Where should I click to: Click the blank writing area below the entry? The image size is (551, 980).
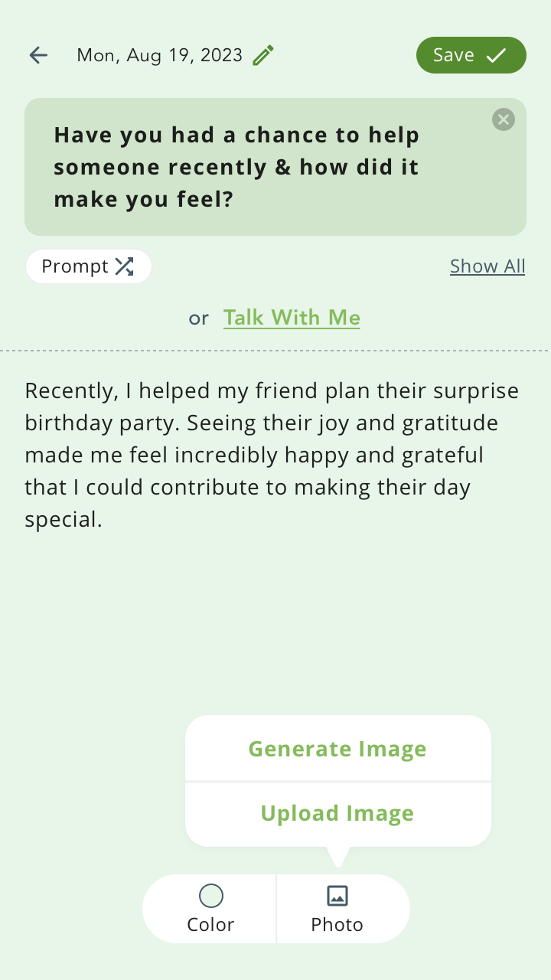[275, 620]
